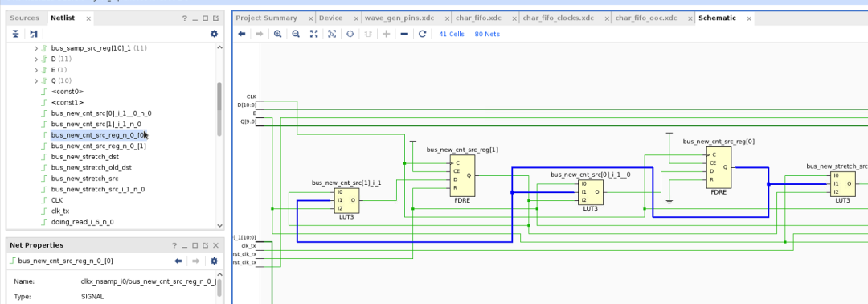The width and height of the screenshot is (868, 304).
Task: Click the Name value clkx_nsamp_i0 path
Action: point(149,281)
